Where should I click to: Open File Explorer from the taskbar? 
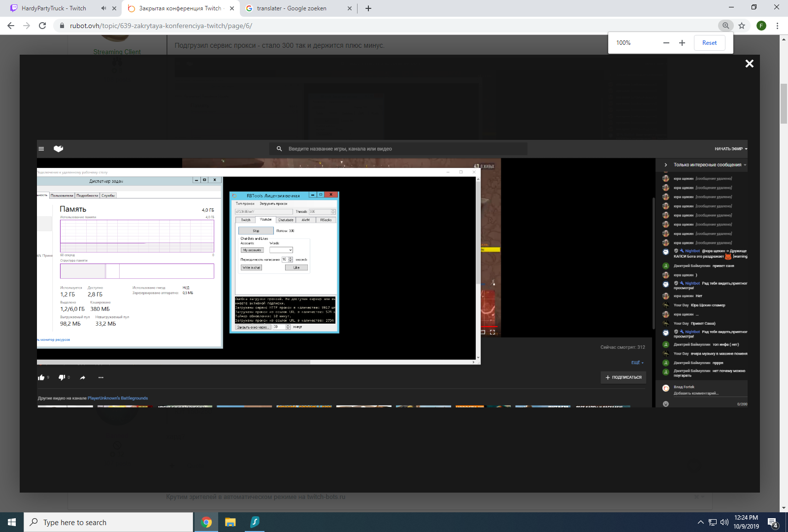(230, 522)
